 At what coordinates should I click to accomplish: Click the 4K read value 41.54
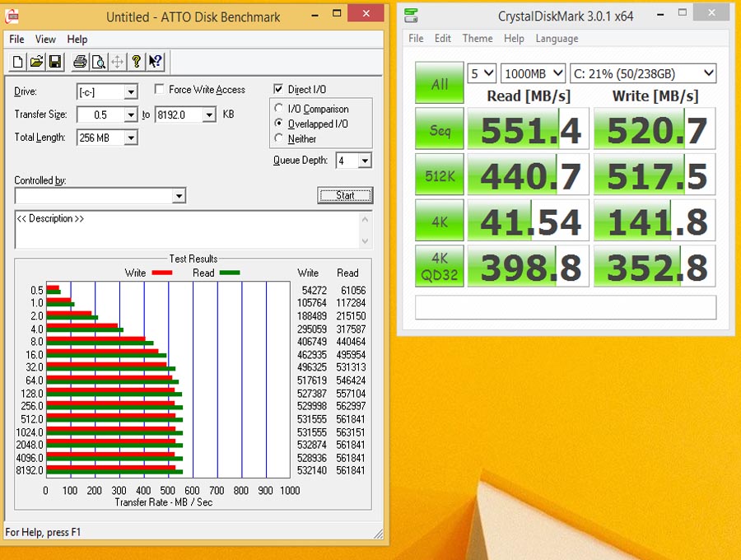529,221
